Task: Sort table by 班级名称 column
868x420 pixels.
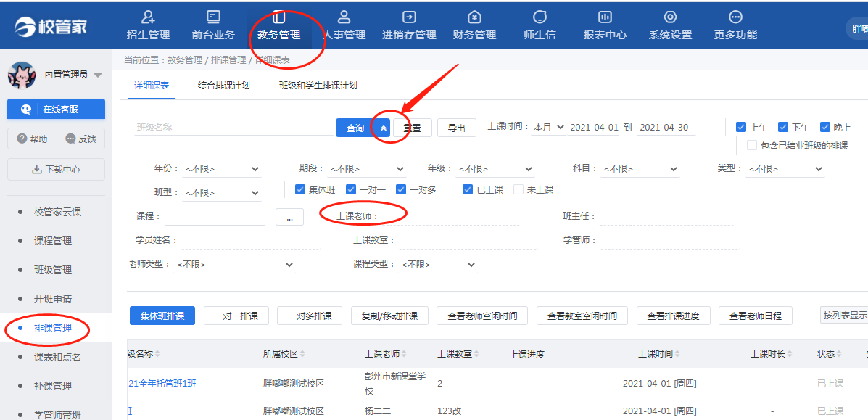Action: coord(158,355)
